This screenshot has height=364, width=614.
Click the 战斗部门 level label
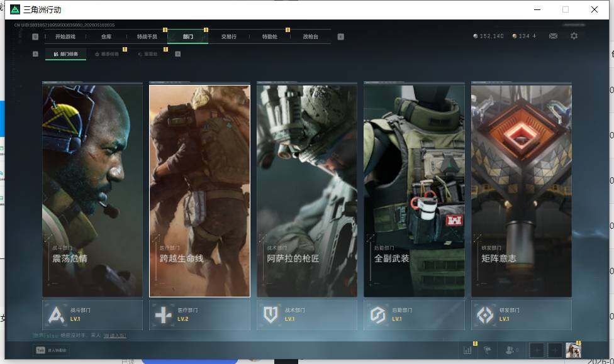[x=75, y=319]
